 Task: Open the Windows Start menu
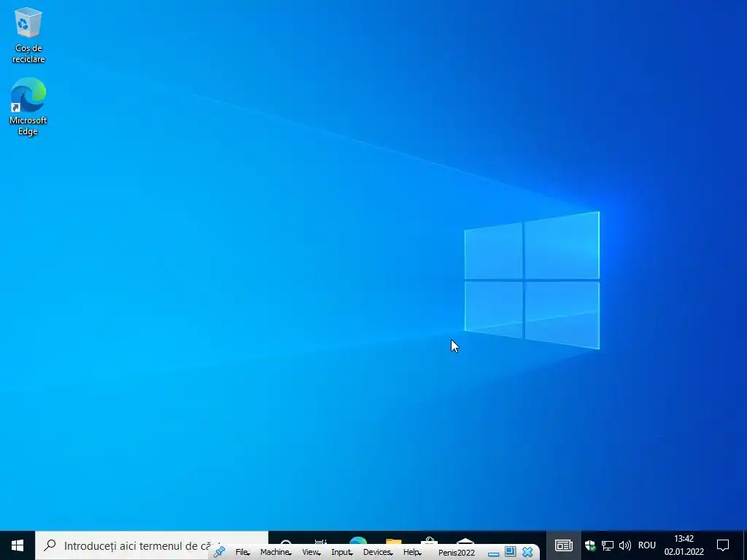click(x=18, y=545)
